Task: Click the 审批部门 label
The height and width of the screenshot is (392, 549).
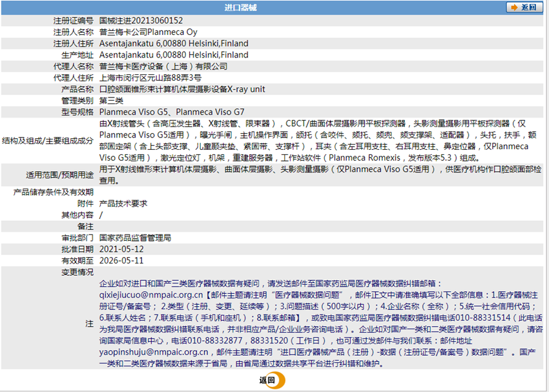Action: pos(78,238)
